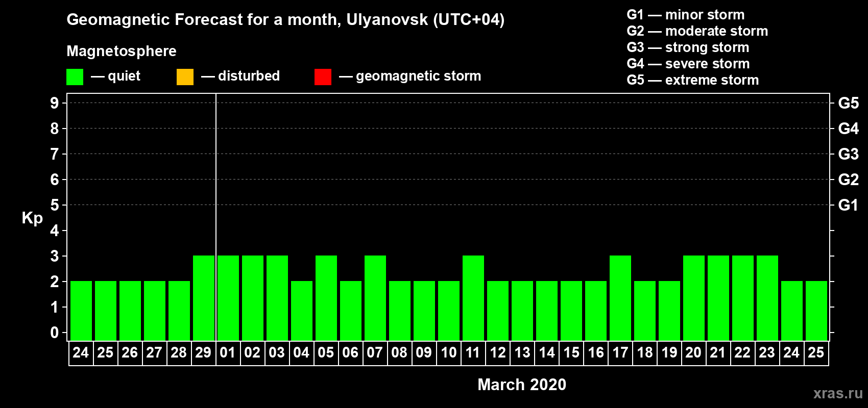Click the green bar for date 29
Viewport: 868px width, 408px height.
coord(204,298)
